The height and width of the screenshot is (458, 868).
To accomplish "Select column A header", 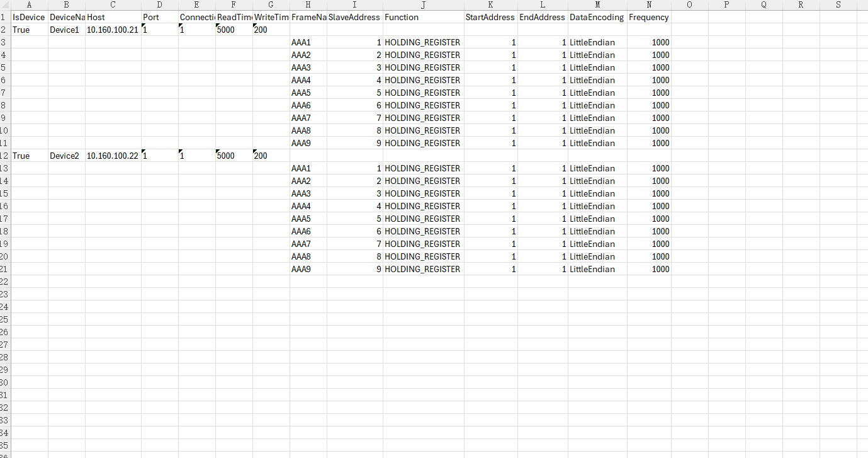I will pos(29,5).
